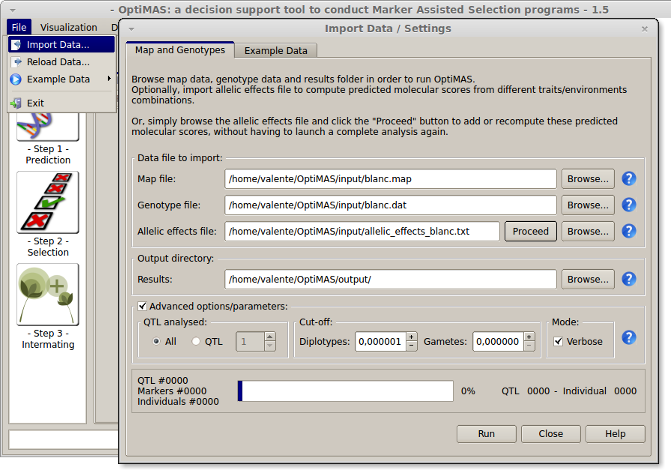This screenshot has height=470, width=671.
Task: Click the Reload Data menu icon
Action: [x=17, y=62]
